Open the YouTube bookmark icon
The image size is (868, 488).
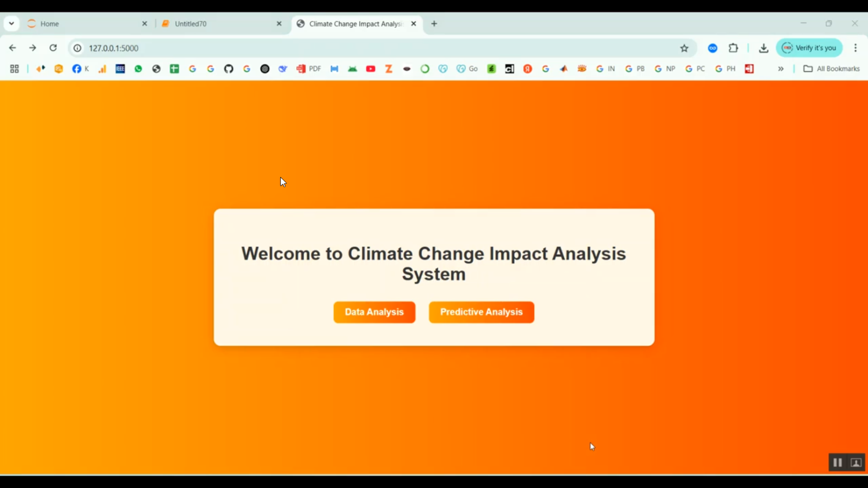point(371,69)
